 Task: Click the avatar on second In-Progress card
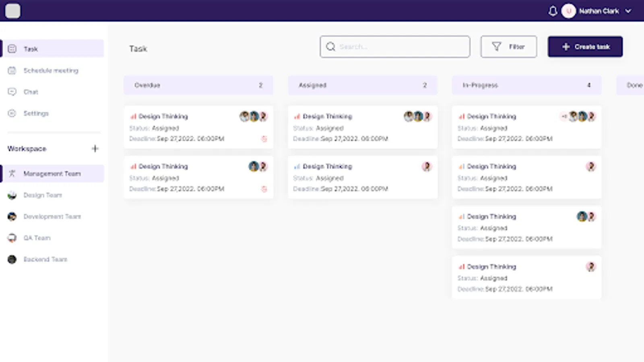pos(591,166)
